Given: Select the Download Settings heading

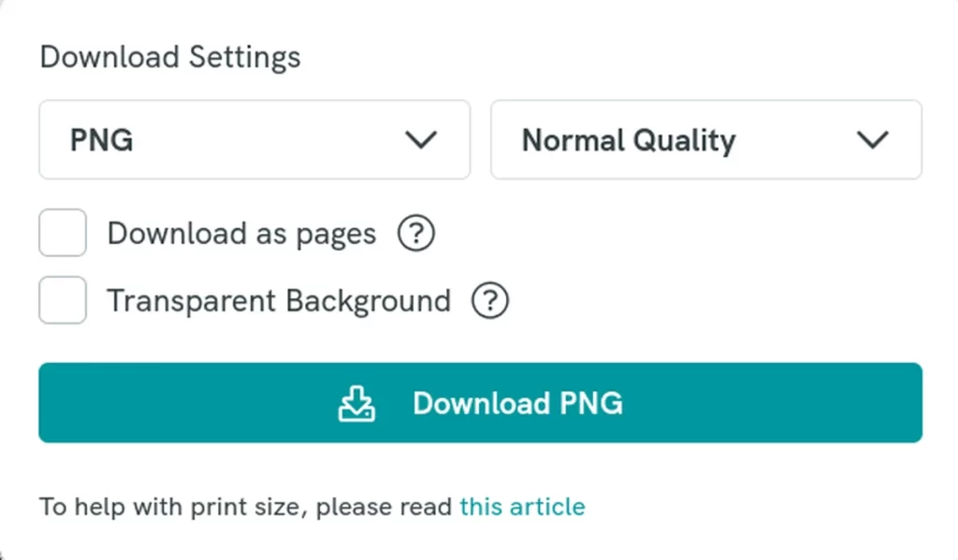Looking at the screenshot, I should coord(169,57).
